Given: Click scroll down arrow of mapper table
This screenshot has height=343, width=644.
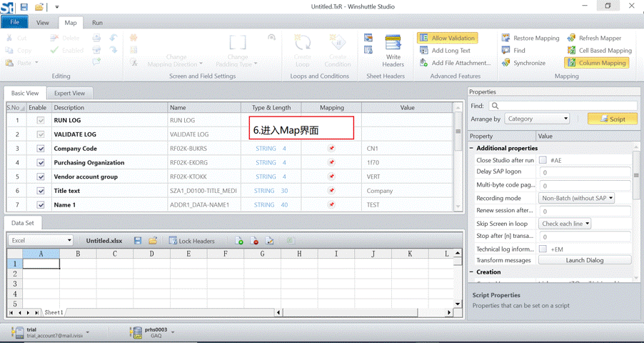Looking at the screenshot, I should 458,207.
